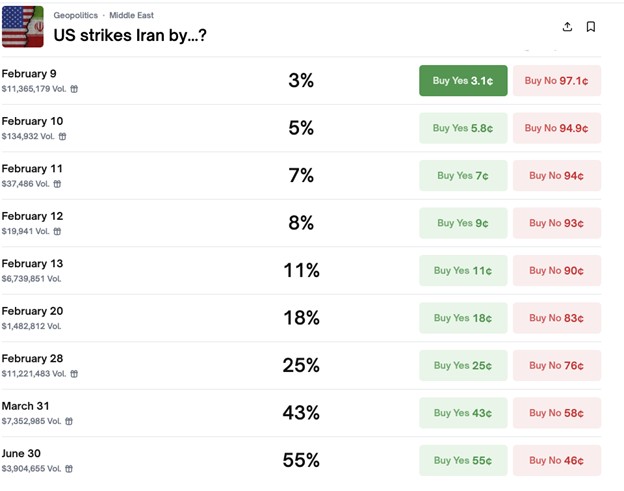Click the gift icon beside February 11 volume
The width and height of the screenshot is (624, 491).
pos(57,184)
